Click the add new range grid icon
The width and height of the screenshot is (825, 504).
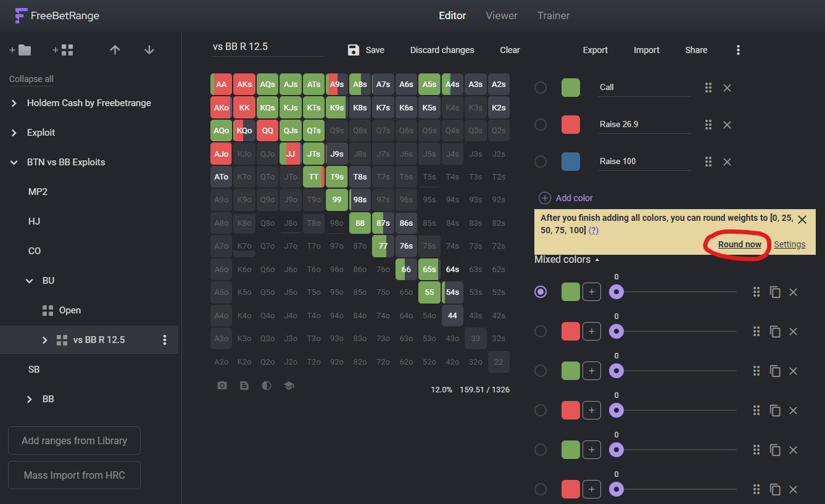pos(63,50)
